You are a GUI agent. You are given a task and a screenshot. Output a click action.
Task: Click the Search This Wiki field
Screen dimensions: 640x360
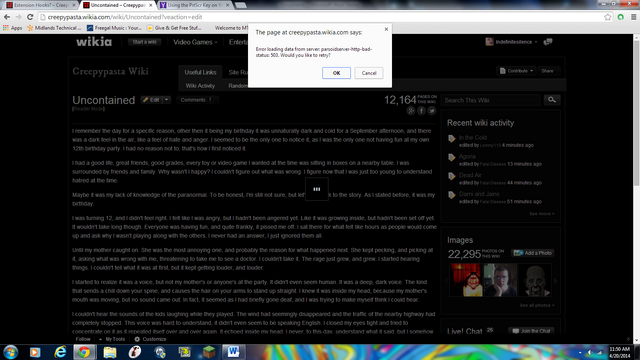pos(491,100)
